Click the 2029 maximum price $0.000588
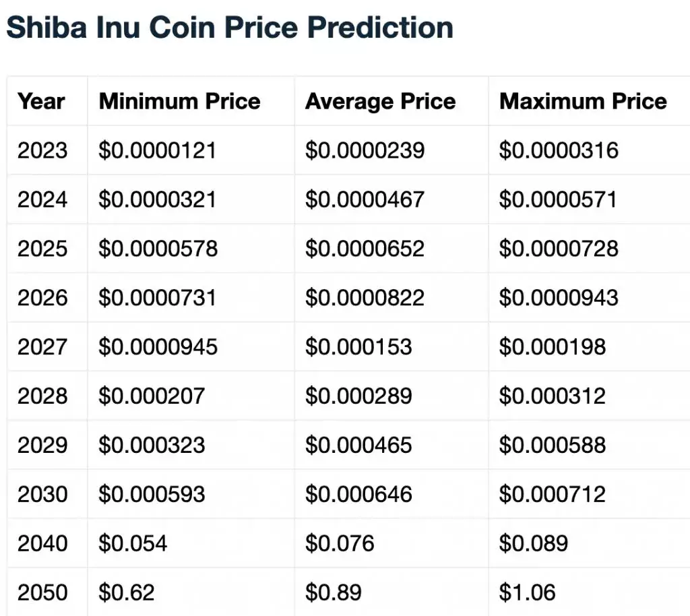690x616 pixels. (x=553, y=445)
